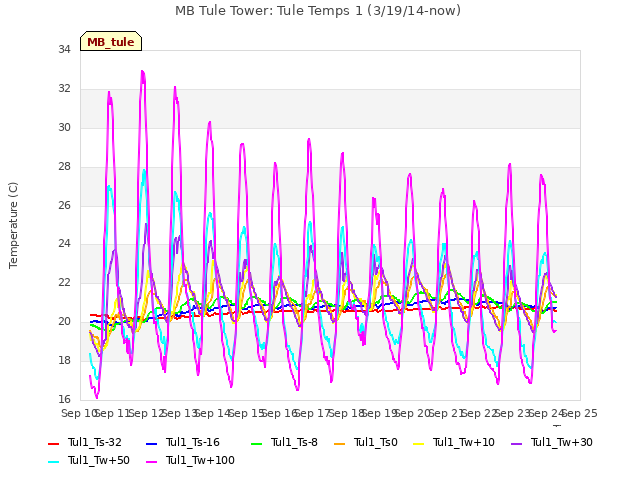Click the 28 y-axis tick label
The height and width of the screenshot is (480, 640).
click(x=64, y=167)
